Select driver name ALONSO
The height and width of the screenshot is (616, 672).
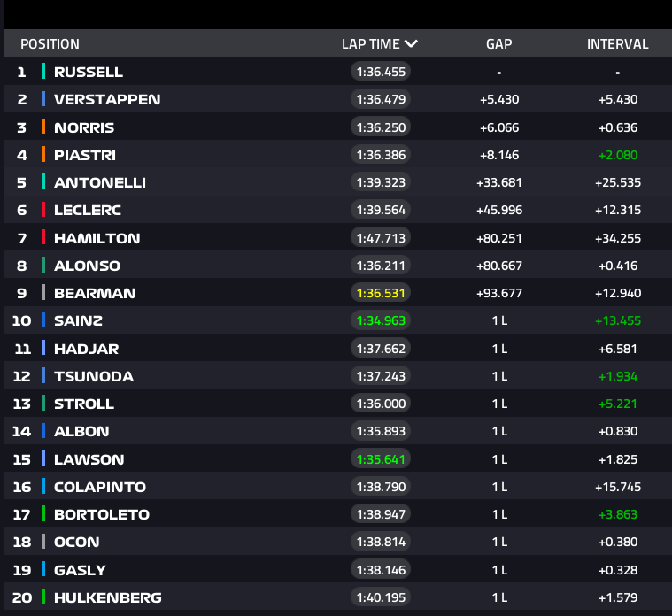pyautogui.click(x=87, y=266)
